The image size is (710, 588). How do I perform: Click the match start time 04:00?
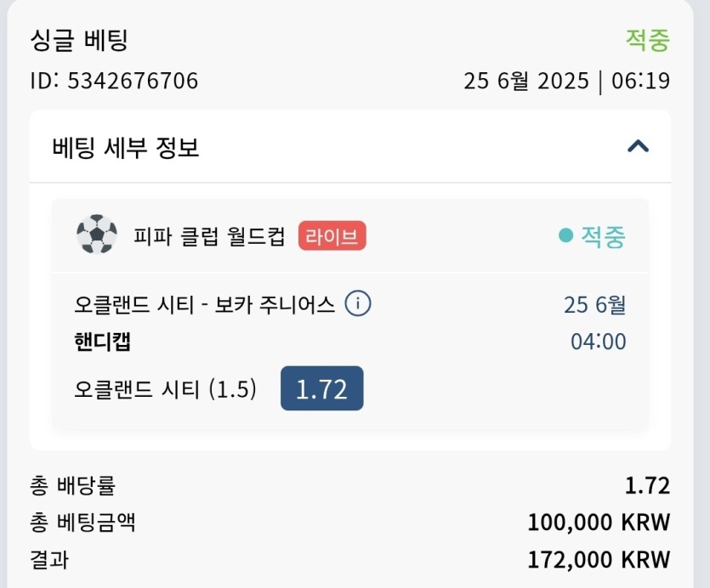pyautogui.click(x=598, y=342)
